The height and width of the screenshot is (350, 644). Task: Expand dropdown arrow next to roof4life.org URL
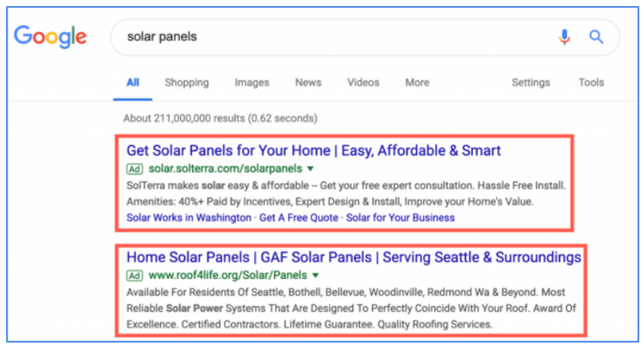[316, 275]
